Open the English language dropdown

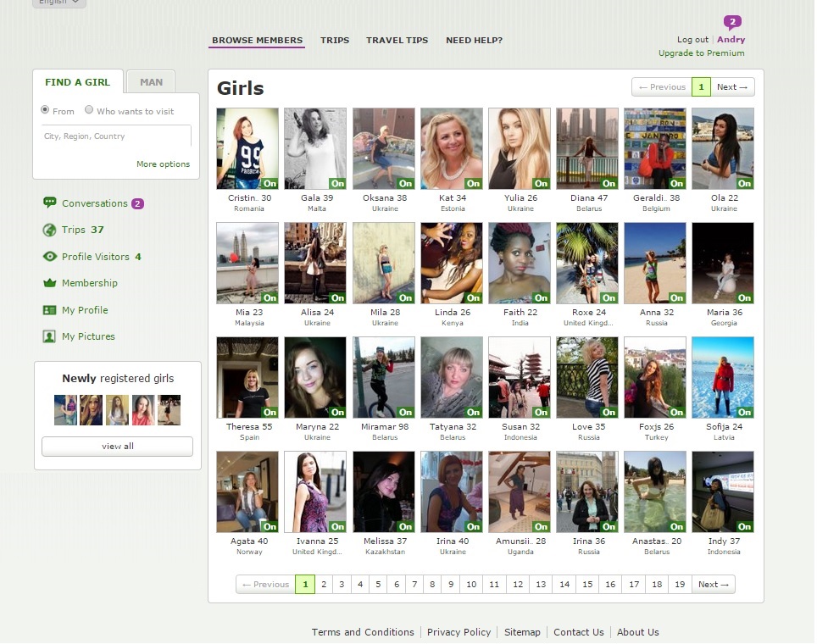tap(58, 3)
